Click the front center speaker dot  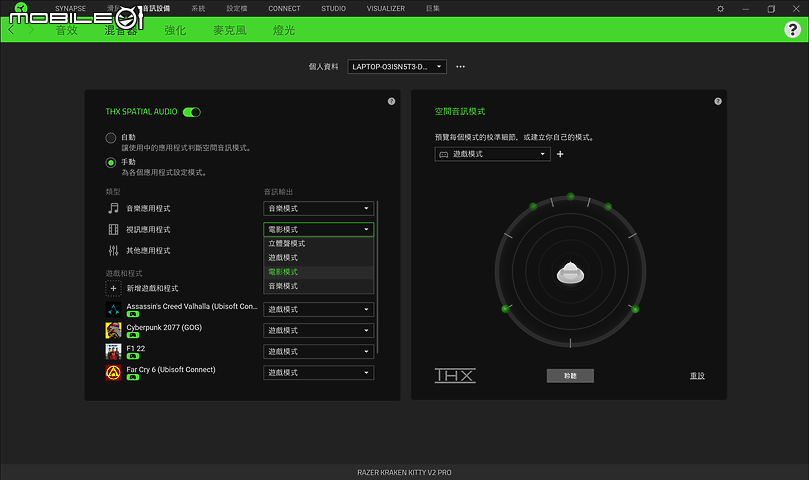coord(570,196)
